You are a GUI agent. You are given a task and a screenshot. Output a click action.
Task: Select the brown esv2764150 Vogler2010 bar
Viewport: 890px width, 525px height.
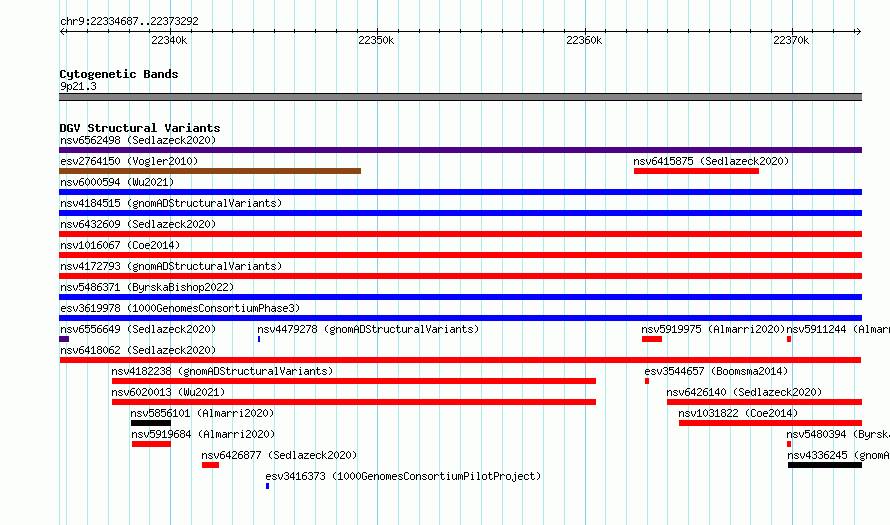pos(210,171)
